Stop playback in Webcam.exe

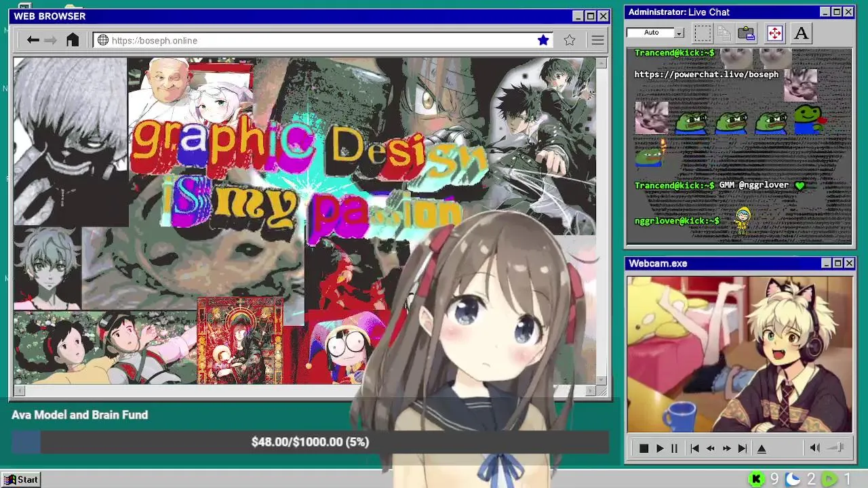pos(644,448)
